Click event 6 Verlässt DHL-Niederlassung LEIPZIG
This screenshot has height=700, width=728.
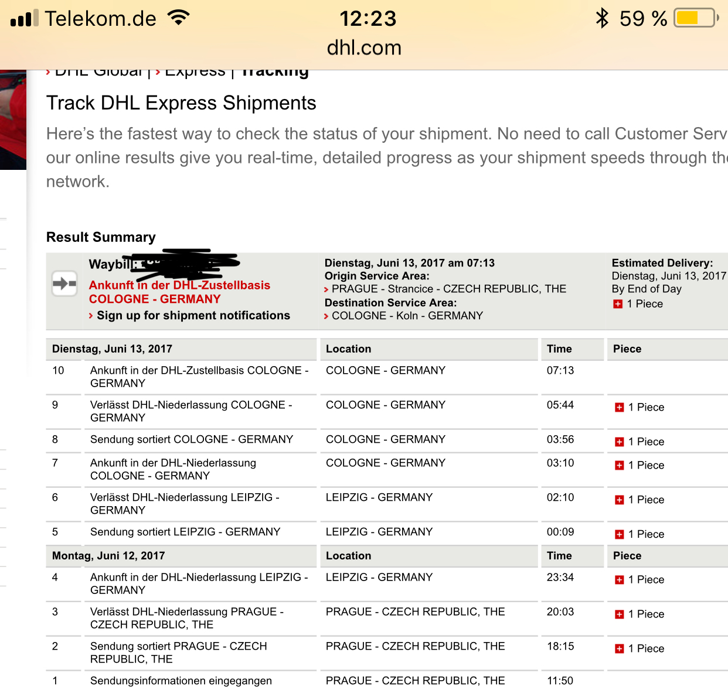click(185, 504)
